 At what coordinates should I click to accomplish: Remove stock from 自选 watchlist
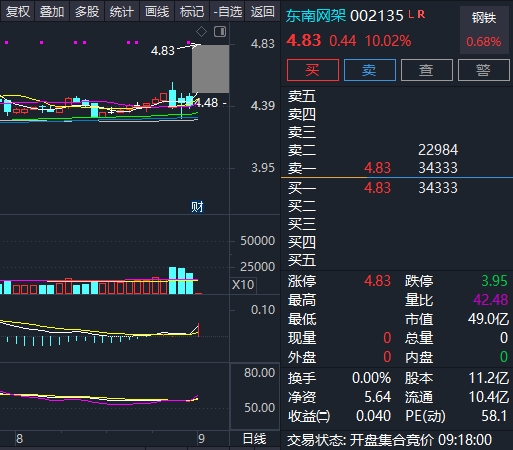[x=227, y=11]
